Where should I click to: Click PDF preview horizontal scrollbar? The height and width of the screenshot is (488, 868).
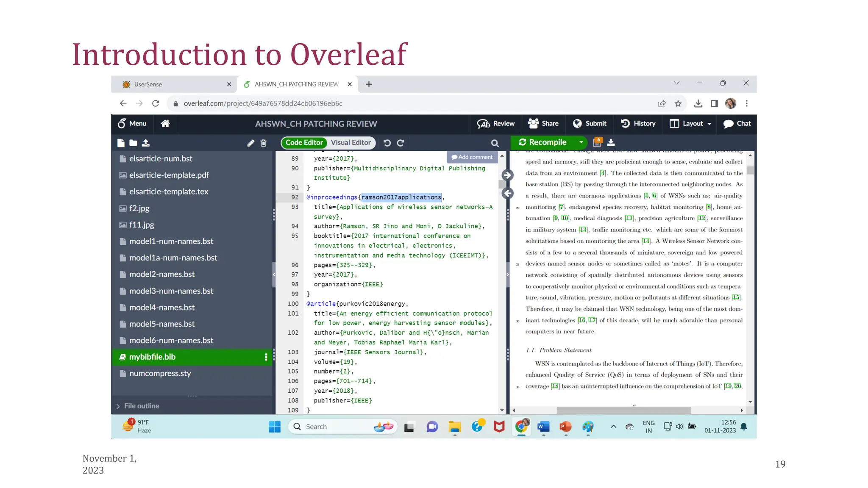coord(623,410)
